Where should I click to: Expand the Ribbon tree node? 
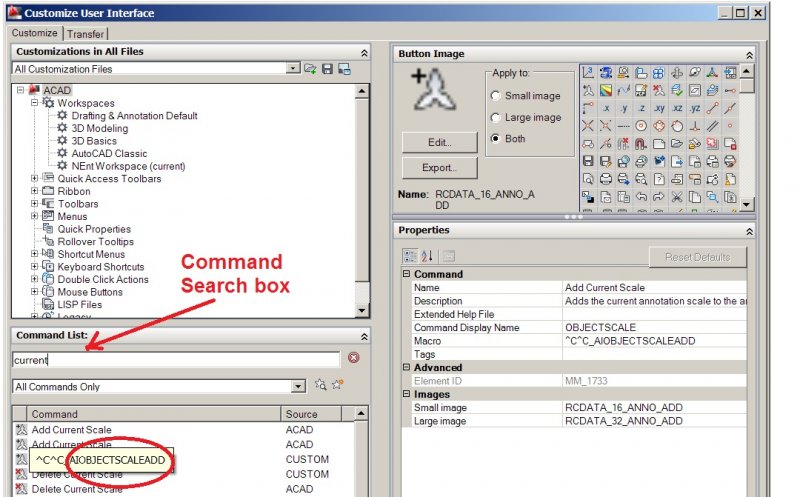pyautogui.click(x=34, y=191)
